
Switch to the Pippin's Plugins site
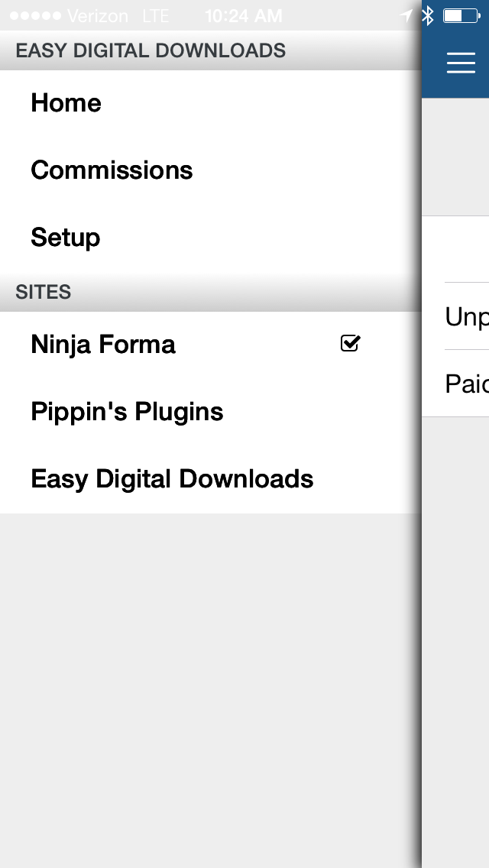[127, 412]
